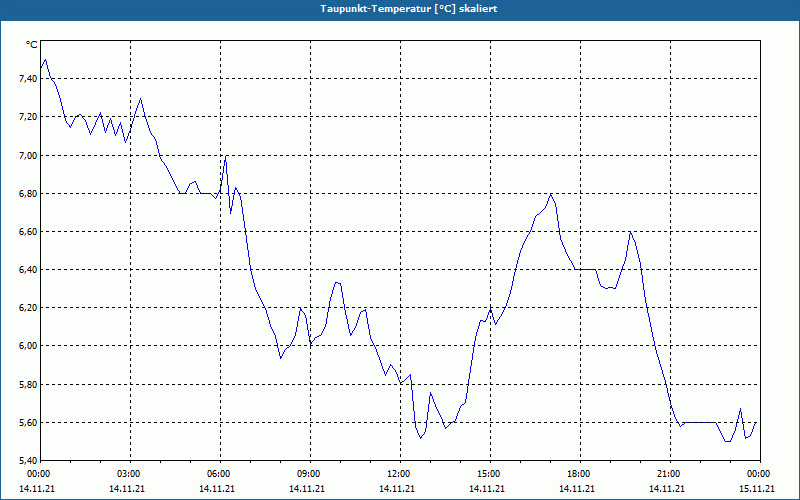Select the 5,40 y-axis label
Image resolution: width=800 pixels, height=500 pixels.
28,461
